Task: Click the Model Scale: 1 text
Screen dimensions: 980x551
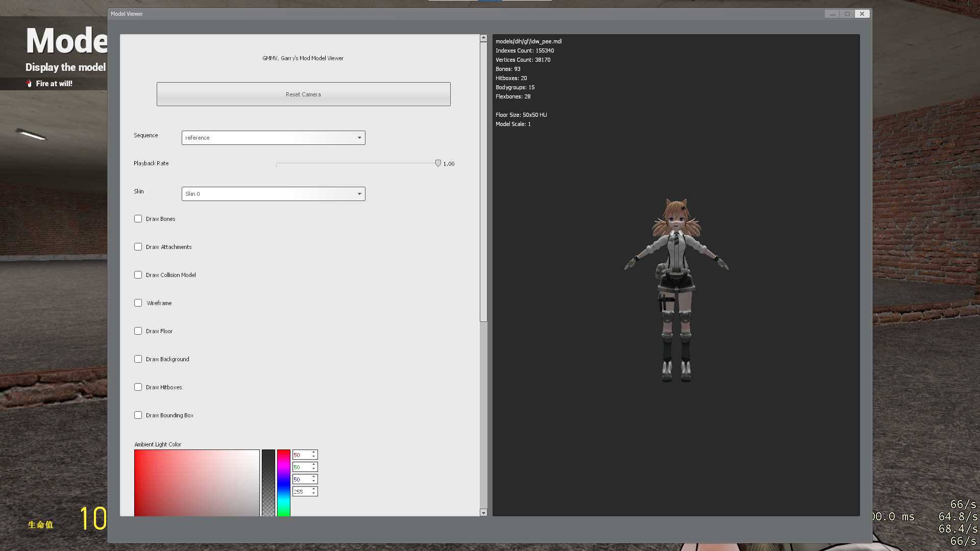Action: [513, 124]
